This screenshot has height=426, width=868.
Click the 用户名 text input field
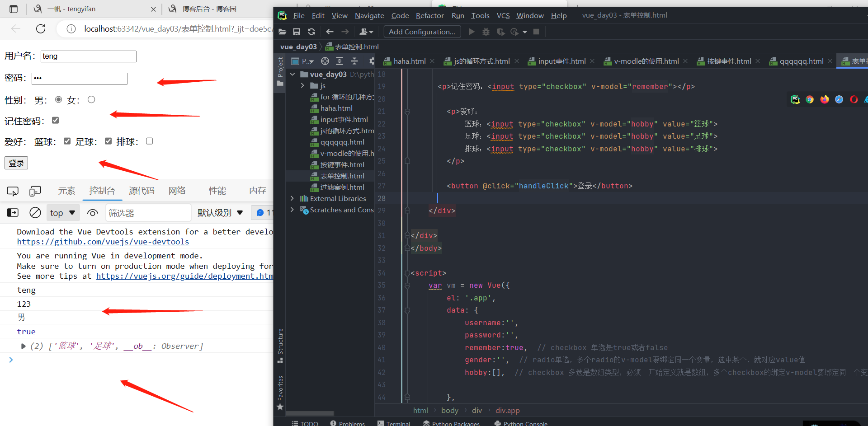(89, 56)
